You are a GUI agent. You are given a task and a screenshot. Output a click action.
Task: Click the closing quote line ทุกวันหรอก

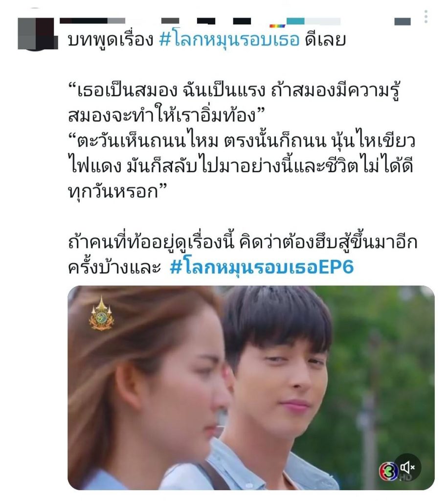coord(117,192)
